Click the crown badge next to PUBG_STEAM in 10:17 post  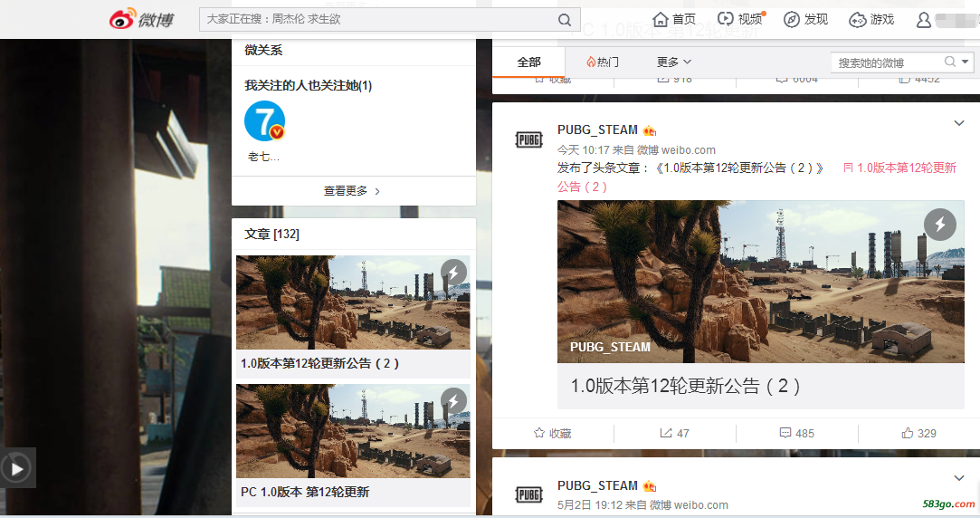coord(650,130)
